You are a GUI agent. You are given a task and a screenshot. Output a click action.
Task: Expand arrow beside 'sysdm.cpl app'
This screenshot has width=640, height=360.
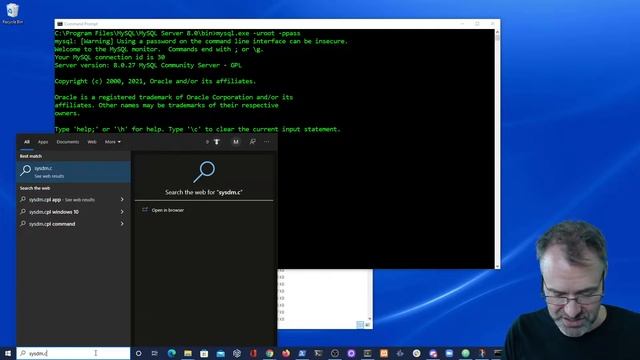pyautogui.click(x=122, y=200)
